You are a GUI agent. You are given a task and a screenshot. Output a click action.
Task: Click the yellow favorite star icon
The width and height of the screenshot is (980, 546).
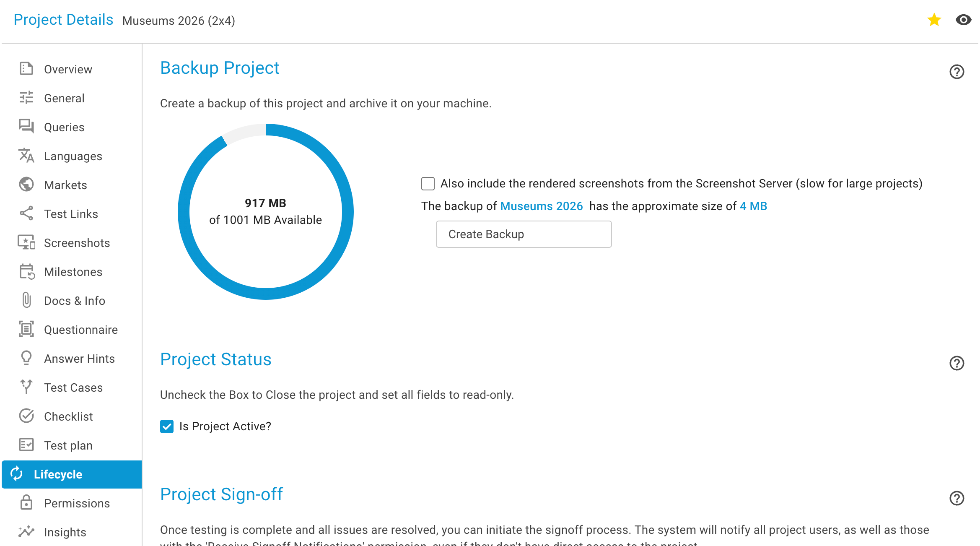point(934,20)
